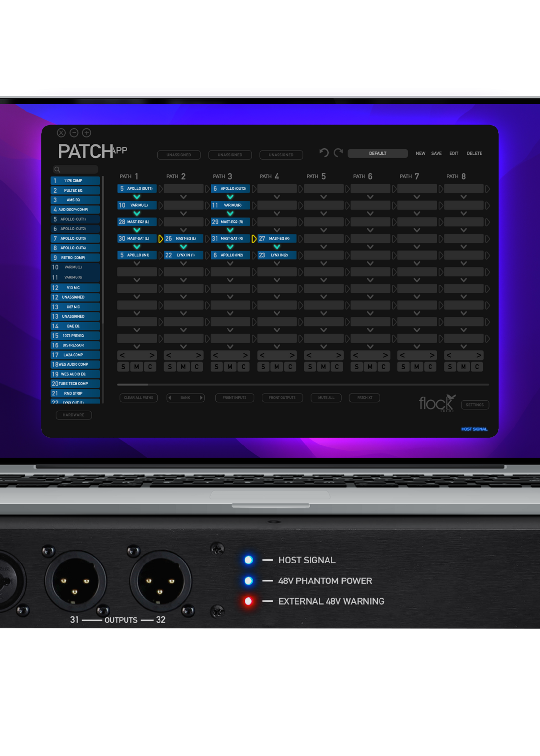Solo Path 3 with S button
This screenshot has width=540, height=756.
(x=217, y=367)
